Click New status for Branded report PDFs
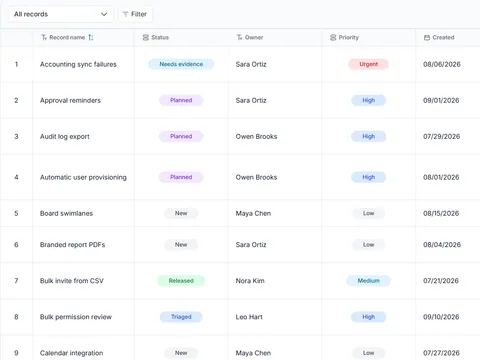 (181, 245)
